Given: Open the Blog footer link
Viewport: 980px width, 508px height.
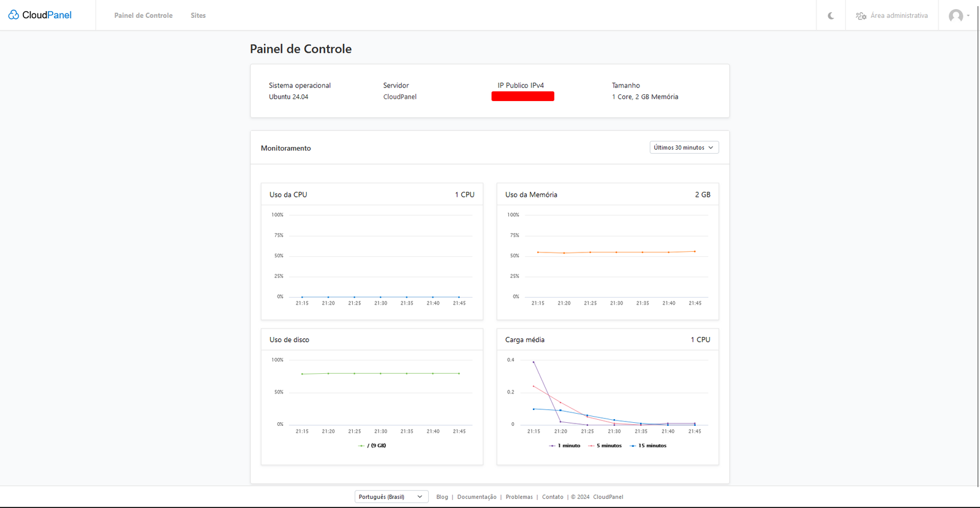Looking at the screenshot, I should (442, 497).
